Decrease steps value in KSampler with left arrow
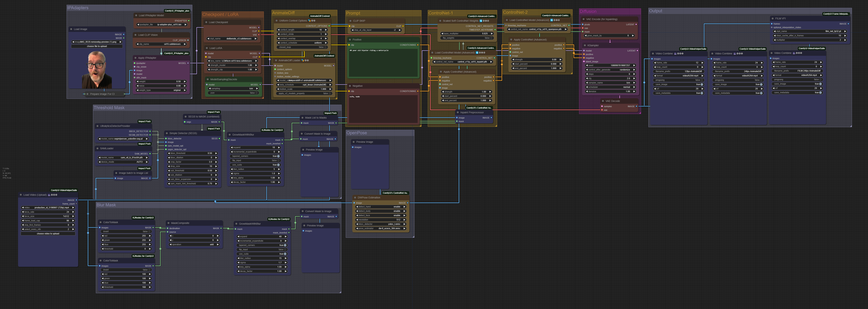The width and height of the screenshot is (868, 309). (x=587, y=74)
